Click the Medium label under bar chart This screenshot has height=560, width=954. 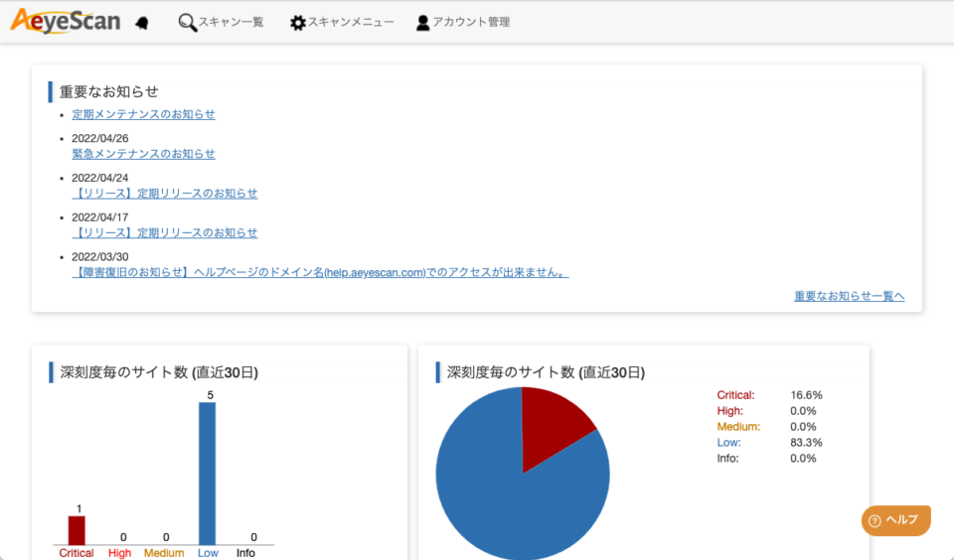164,553
